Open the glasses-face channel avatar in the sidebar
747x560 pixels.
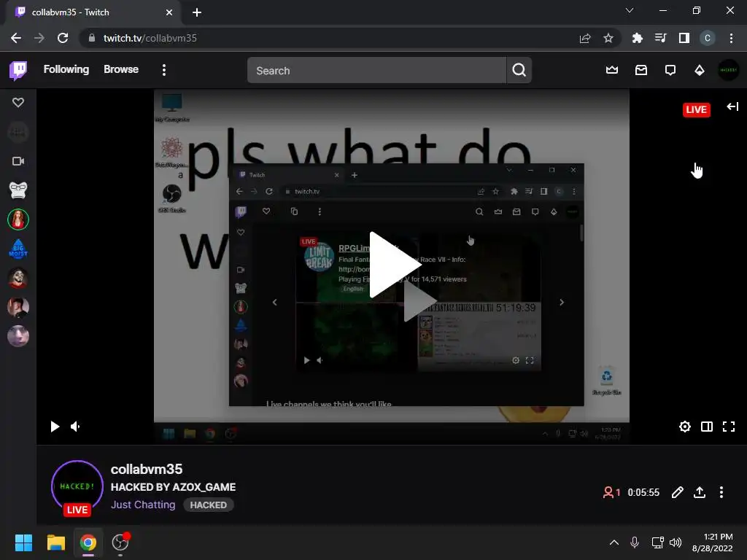click(18, 190)
